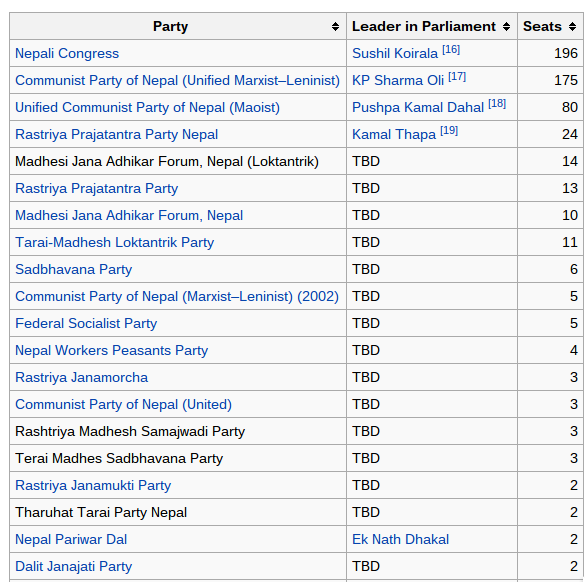Select Tharuhat Tarai Party Nepal text
This screenshot has height=582, width=585.
[101, 512]
